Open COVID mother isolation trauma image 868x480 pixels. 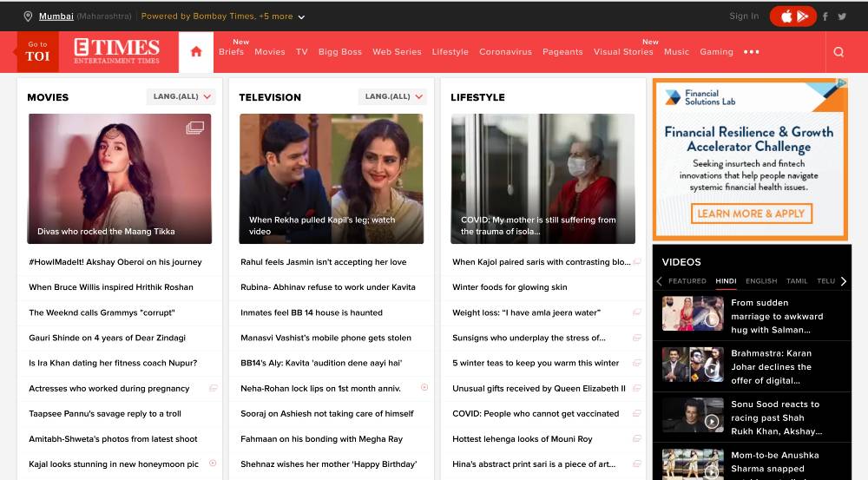pos(543,179)
